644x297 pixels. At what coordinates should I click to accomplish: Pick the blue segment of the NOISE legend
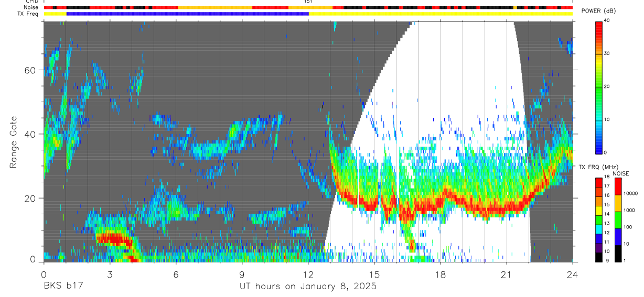(618, 237)
